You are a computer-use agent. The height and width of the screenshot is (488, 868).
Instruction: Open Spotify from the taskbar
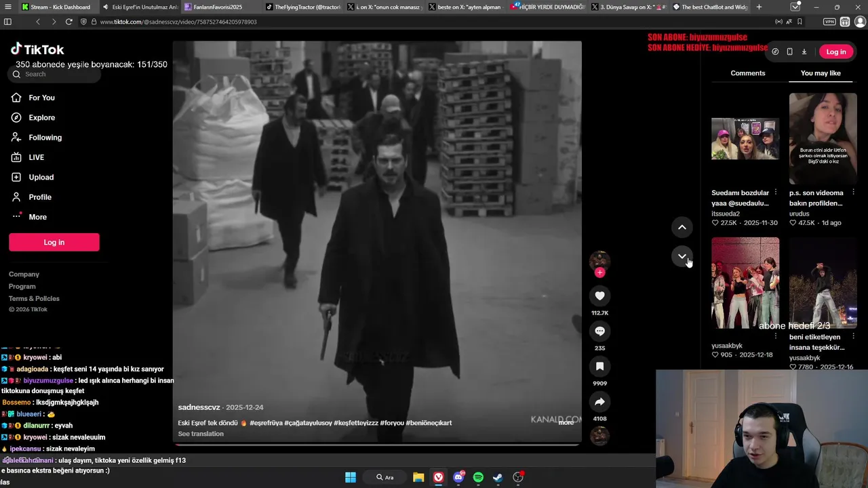click(478, 477)
